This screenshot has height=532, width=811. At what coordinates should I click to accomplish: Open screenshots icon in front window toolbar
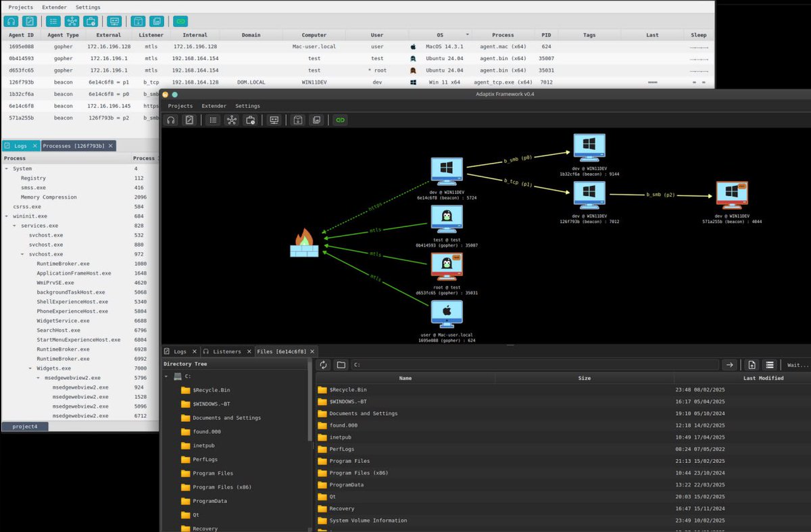[x=316, y=120]
